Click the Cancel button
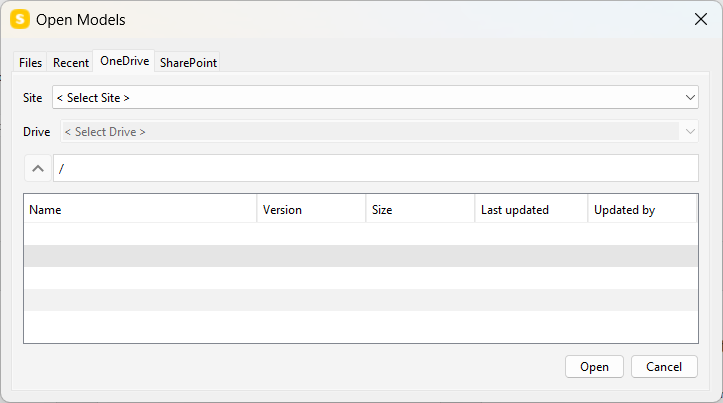 point(664,367)
